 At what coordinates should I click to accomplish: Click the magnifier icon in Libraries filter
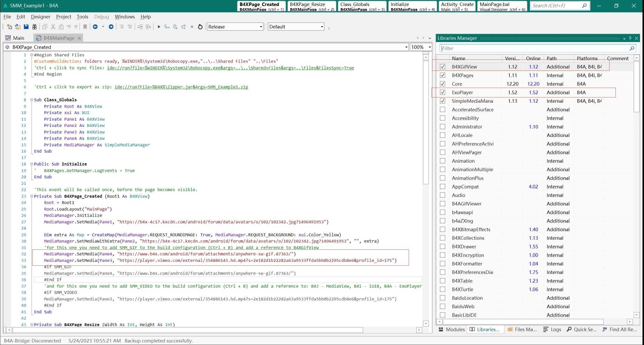tap(632, 48)
